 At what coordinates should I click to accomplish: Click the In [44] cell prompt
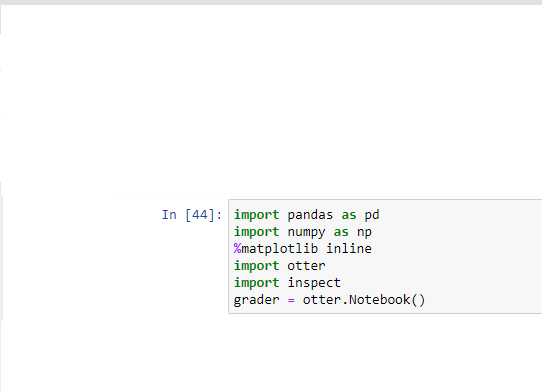pos(192,215)
